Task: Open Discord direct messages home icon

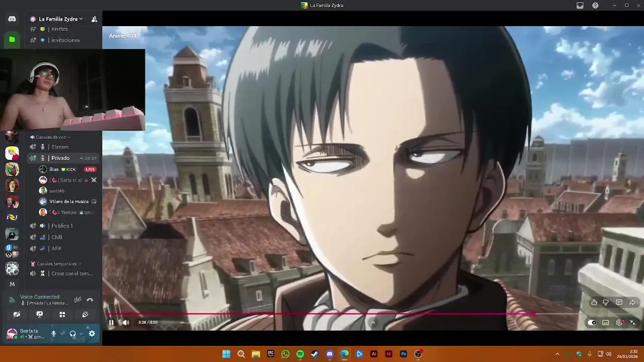Action: point(12,19)
